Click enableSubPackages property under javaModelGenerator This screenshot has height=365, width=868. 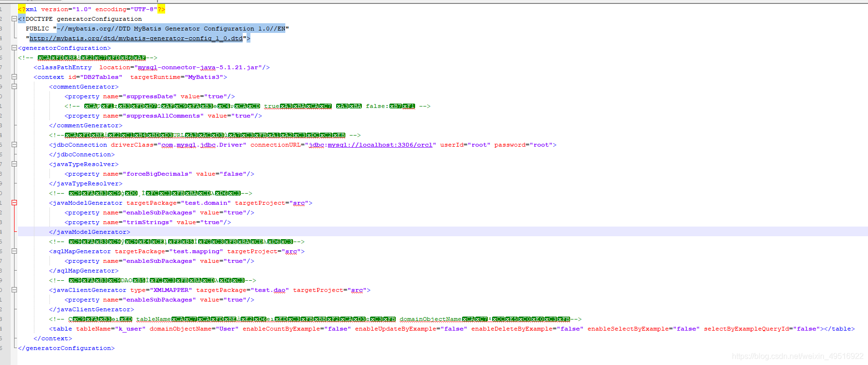coord(159,213)
